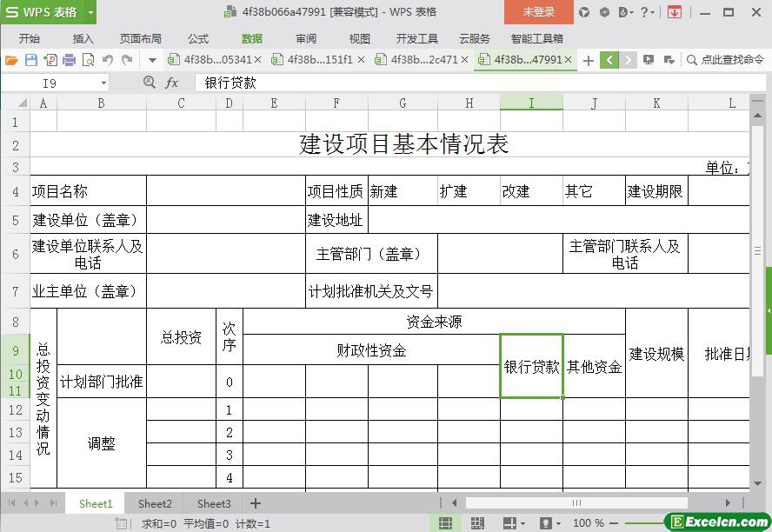Click the vertical scrollbar down arrow

click(x=758, y=484)
